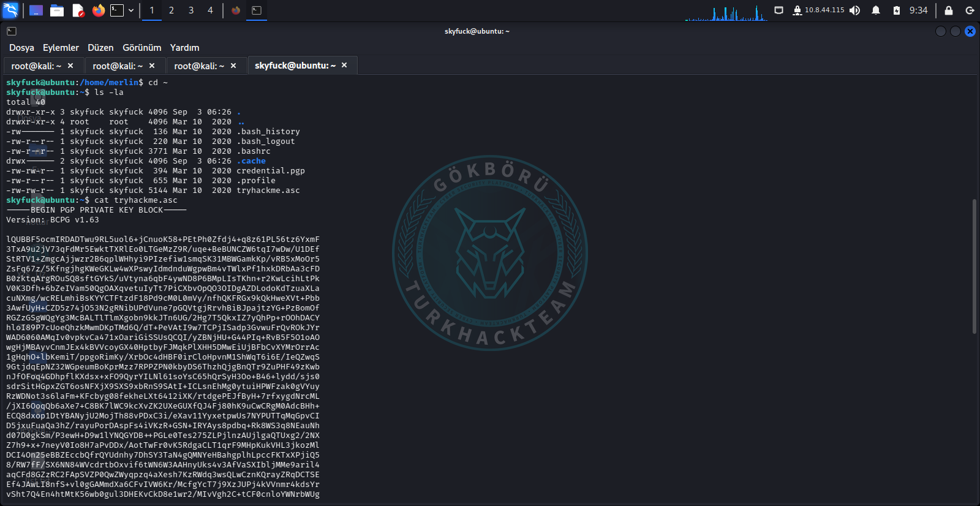Open the notifications bell
This screenshot has height=506, width=980.
click(876, 10)
